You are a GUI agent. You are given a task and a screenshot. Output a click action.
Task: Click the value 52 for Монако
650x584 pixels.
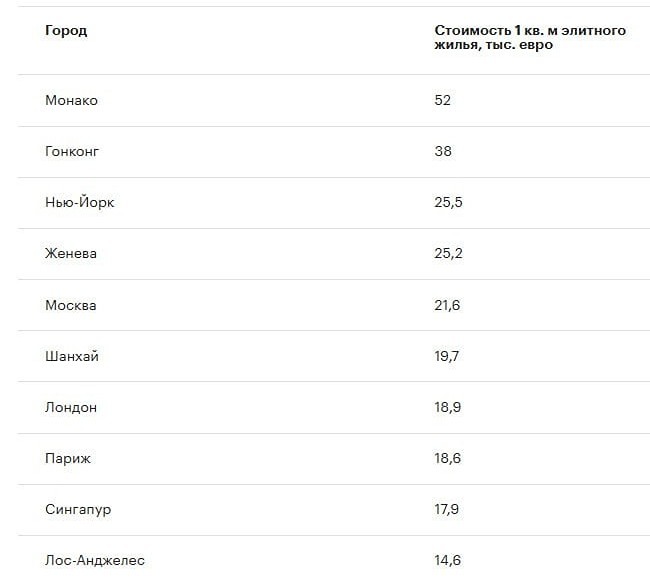tap(443, 100)
